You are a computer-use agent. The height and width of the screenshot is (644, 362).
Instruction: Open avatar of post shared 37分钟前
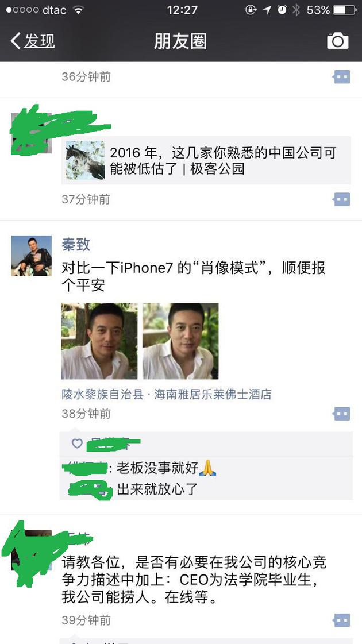31,133
